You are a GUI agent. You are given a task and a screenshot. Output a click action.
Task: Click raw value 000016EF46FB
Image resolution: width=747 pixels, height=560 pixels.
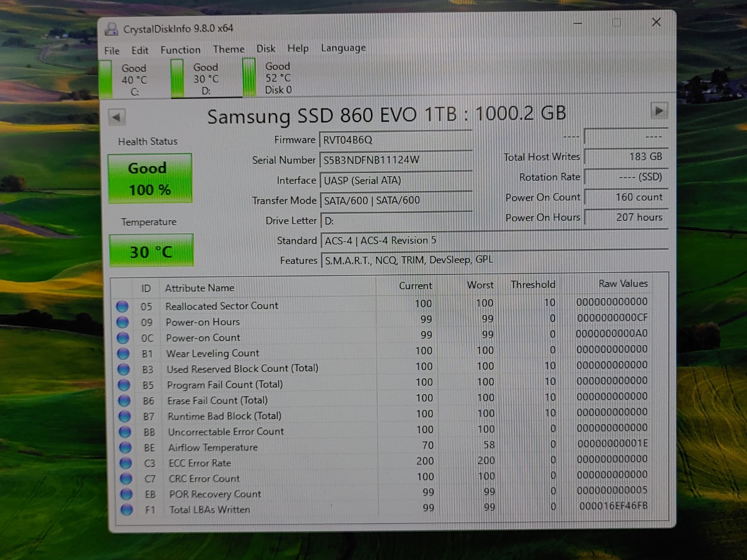click(613, 506)
